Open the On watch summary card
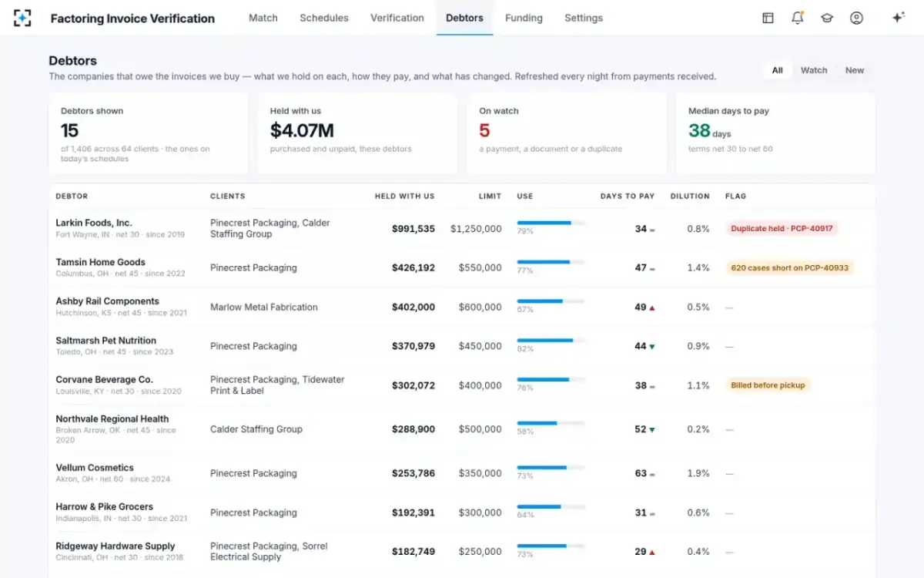The width and height of the screenshot is (924, 578). click(567, 134)
